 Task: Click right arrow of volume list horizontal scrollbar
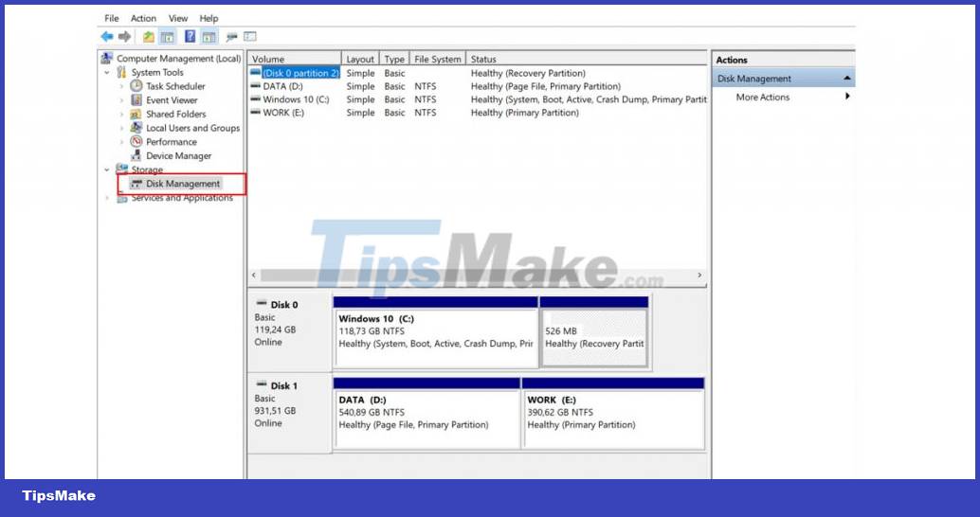click(x=699, y=275)
